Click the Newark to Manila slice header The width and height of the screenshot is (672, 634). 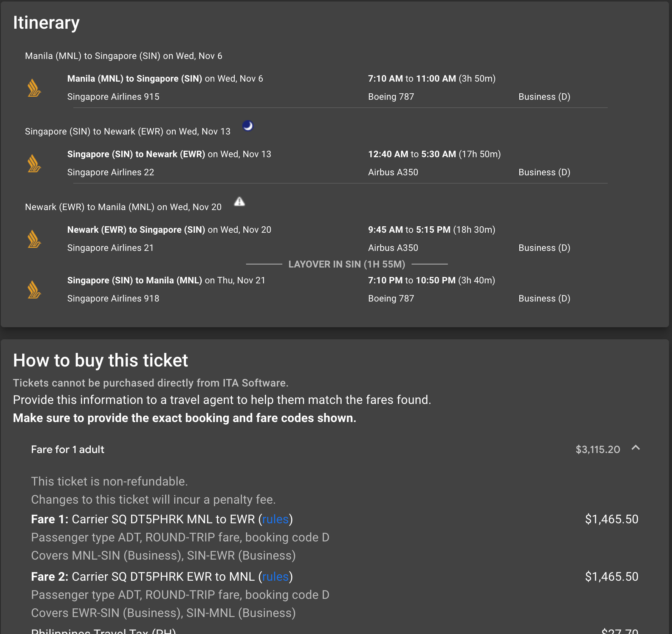pyautogui.click(x=123, y=207)
